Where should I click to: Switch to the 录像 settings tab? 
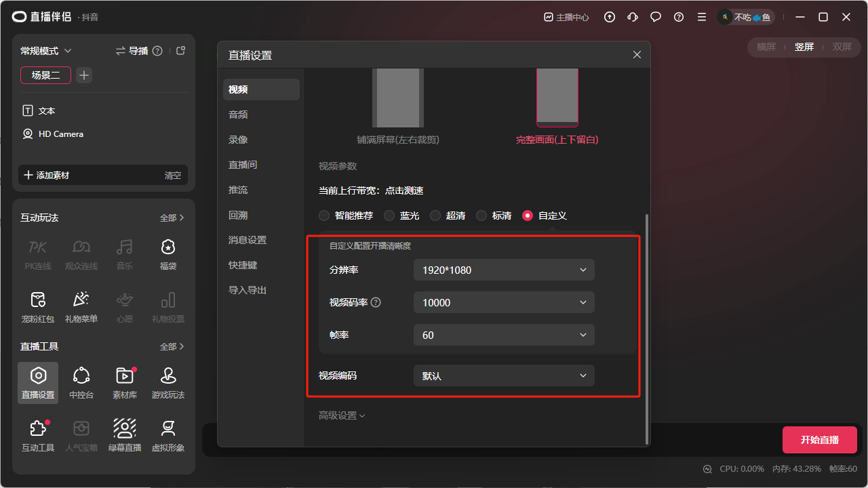click(261, 140)
